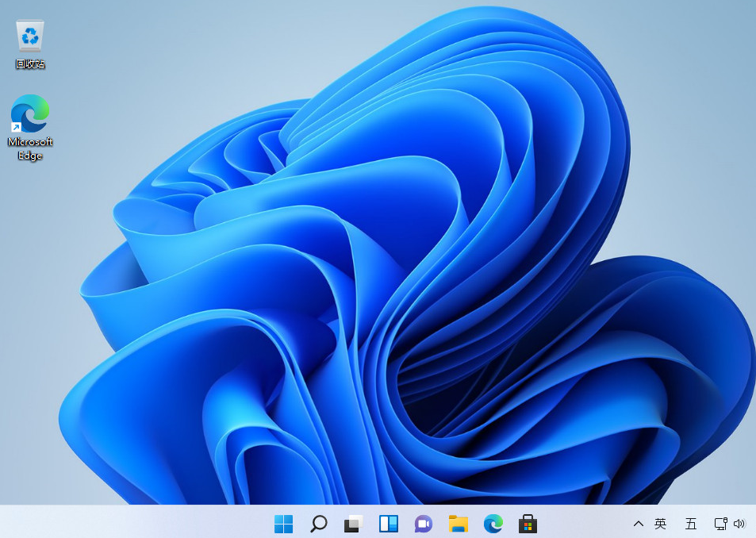Open the Recycle Bin desktop icon
756x538 pixels.
tap(29, 35)
